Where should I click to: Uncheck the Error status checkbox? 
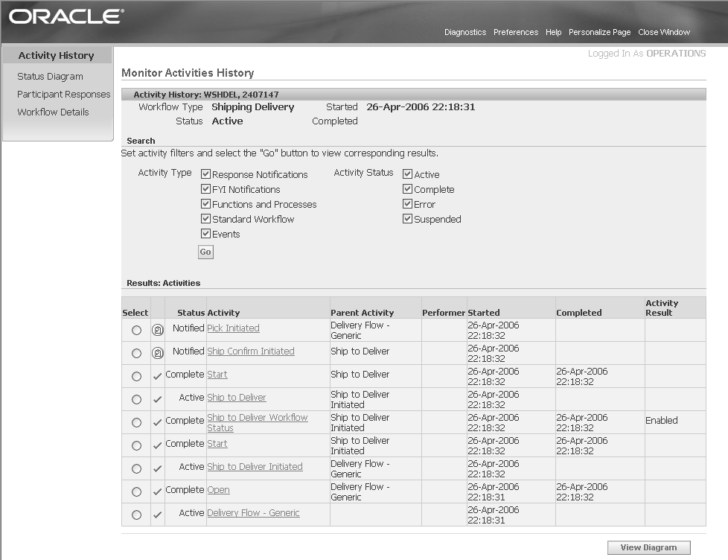[408, 204]
